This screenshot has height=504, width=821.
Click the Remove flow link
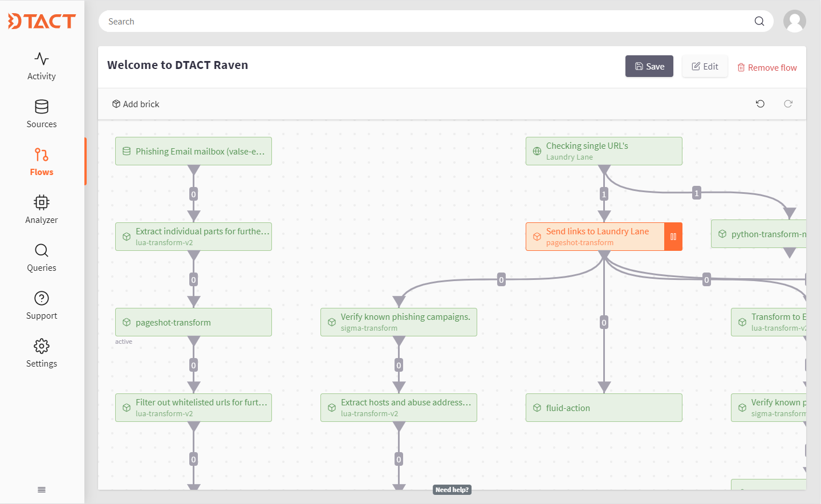click(x=767, y=67)
